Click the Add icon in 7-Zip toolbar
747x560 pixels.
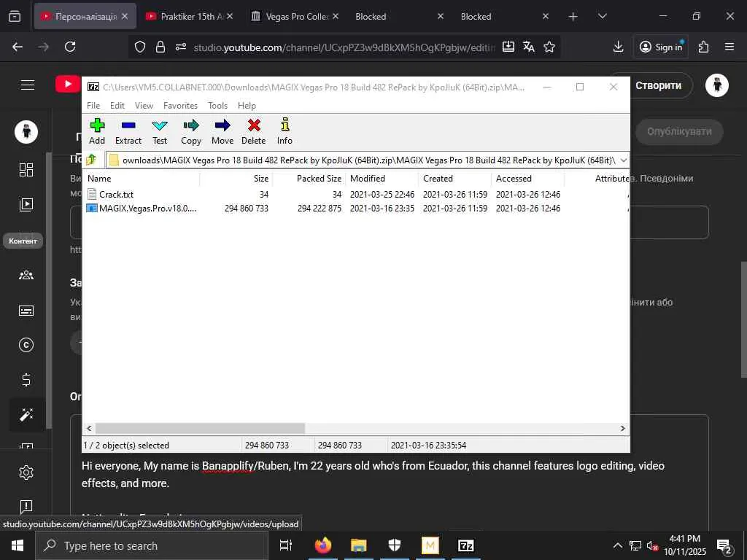click(x=97, y=131)
